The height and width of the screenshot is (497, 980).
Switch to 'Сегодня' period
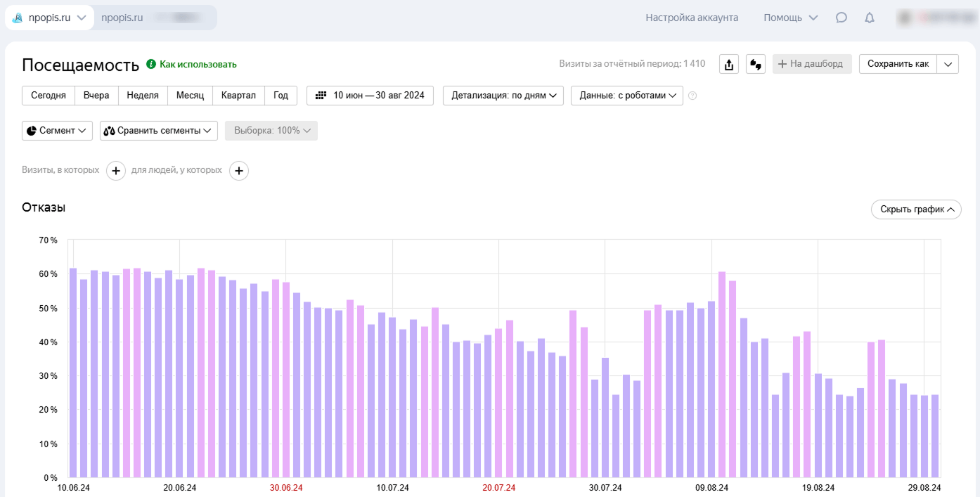tap(49, 96)
